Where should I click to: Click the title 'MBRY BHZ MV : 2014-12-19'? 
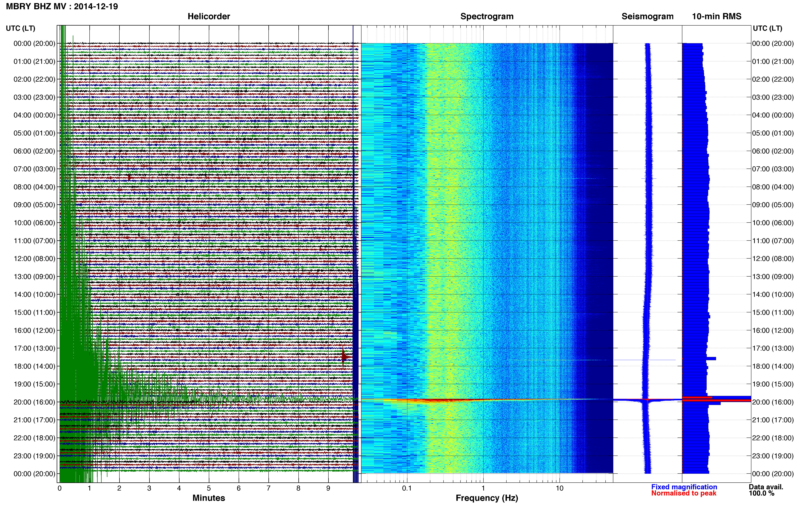pos(62,6)
